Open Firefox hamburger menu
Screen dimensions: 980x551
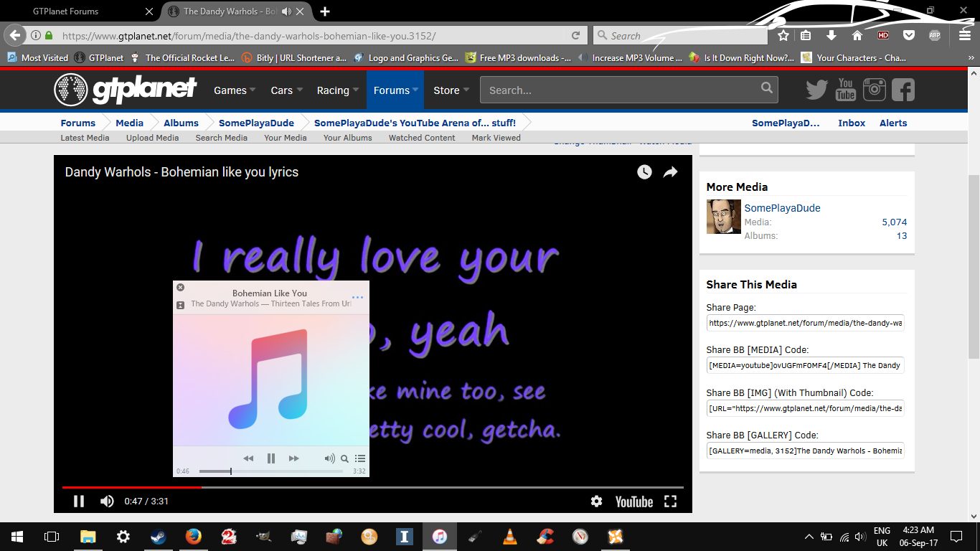click(x=965, y=35)
